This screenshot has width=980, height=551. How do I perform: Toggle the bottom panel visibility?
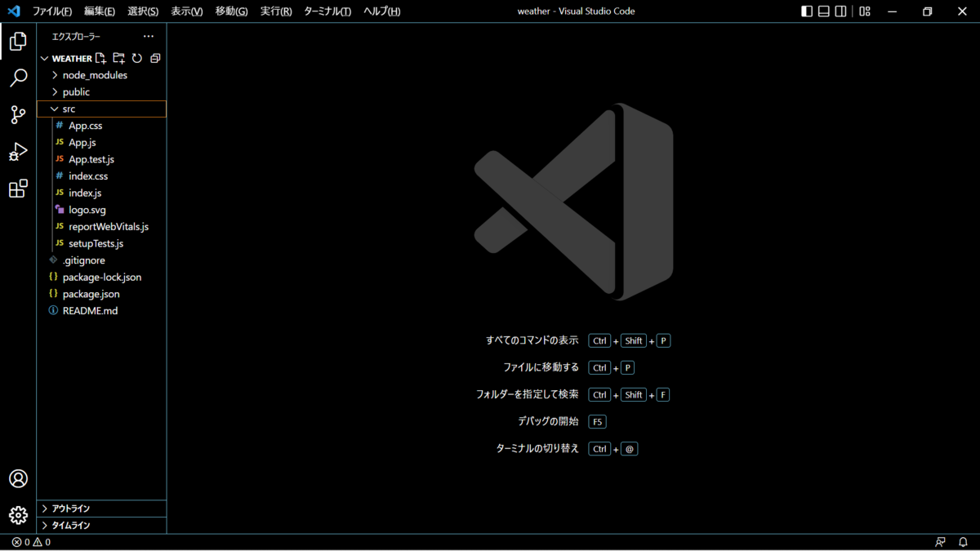[824, 11]
